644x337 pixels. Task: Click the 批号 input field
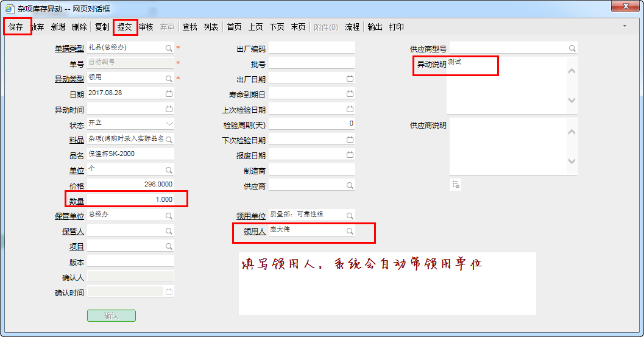pos(311,63)
